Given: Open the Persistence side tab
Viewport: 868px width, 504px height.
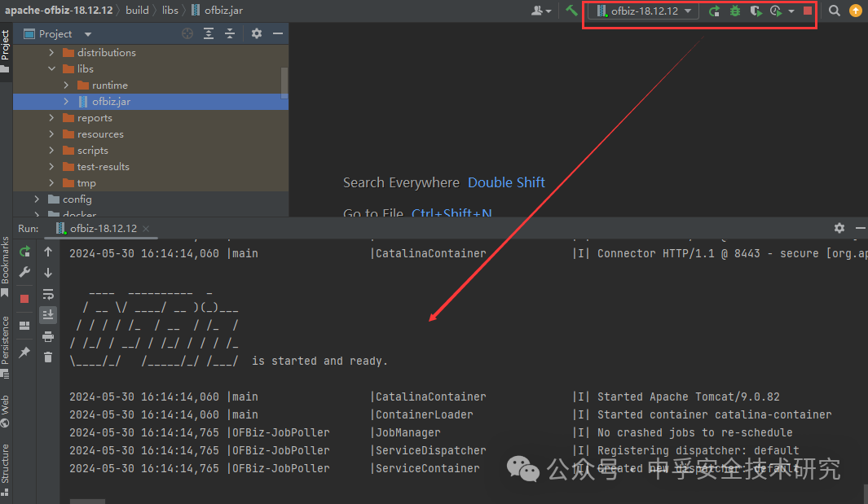Looking at the screenshot, I should 6,346.
